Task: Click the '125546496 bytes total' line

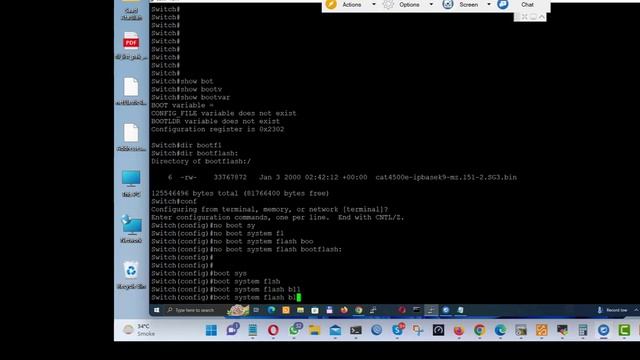Action: [x=240, y=193]
